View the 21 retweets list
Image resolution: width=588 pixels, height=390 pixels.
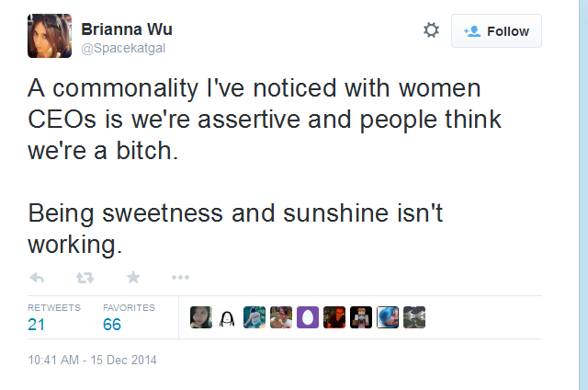[x=54, y=317]
